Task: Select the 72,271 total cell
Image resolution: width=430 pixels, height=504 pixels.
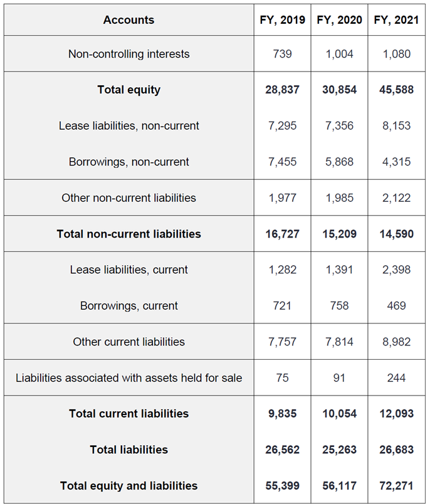Action: 396,486
